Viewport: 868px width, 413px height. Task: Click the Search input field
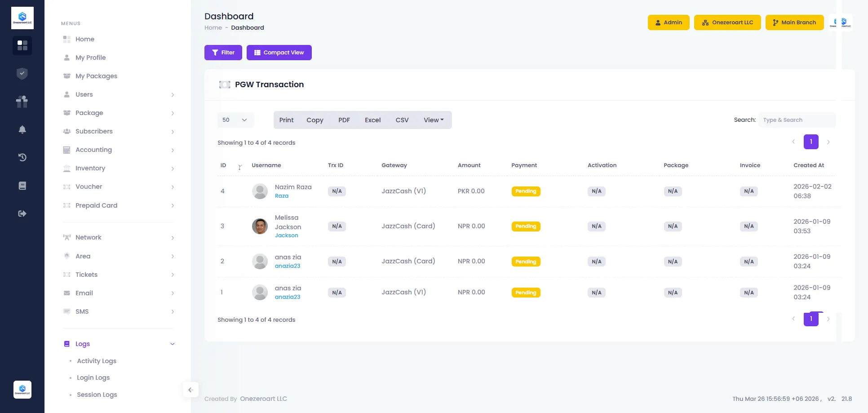pyautogui.click(x=797, y=120)
